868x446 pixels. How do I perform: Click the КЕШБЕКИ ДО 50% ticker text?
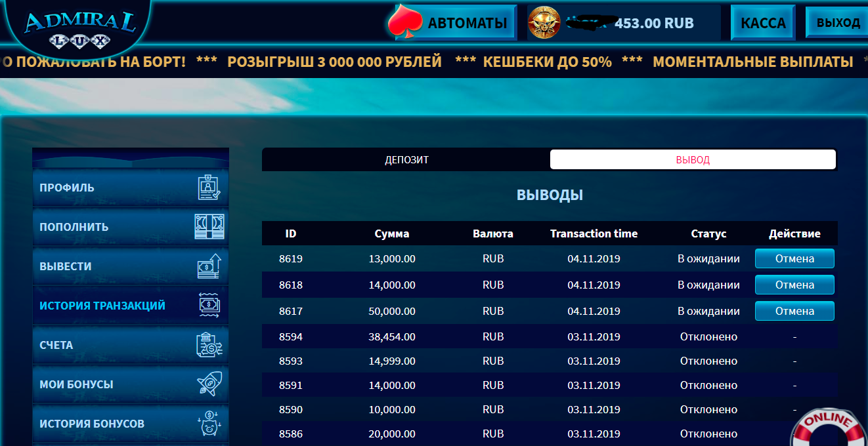click(x=547, y=62)
